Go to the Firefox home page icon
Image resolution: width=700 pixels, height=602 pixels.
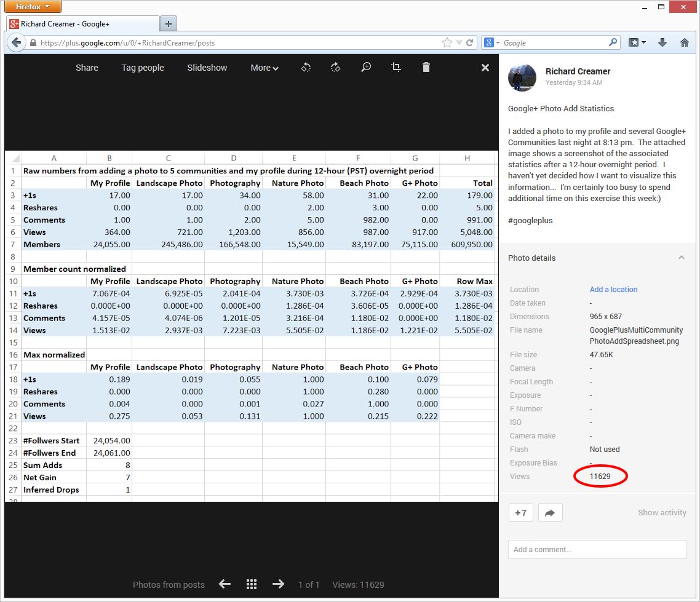coord(685,42)
